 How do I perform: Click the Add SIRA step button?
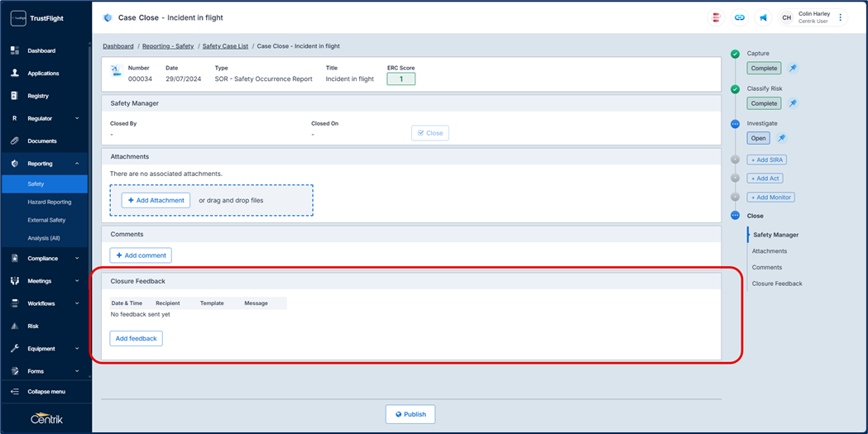tap(766, 160)
